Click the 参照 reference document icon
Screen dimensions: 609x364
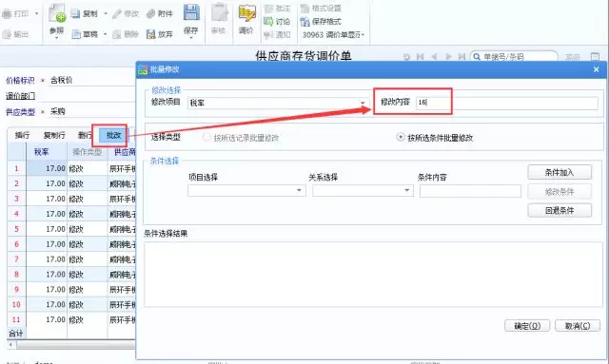click(57, 12)
